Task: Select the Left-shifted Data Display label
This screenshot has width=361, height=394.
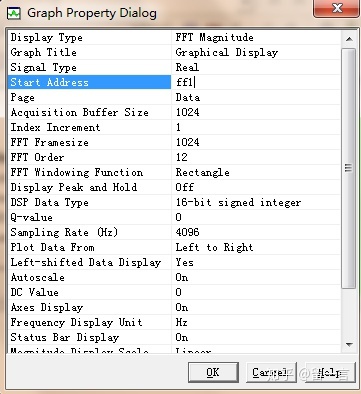Action: tap(86, 262)
